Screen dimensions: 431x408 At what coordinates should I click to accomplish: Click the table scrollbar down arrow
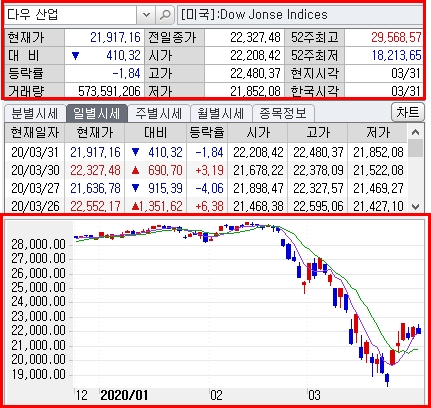(415, 206)
